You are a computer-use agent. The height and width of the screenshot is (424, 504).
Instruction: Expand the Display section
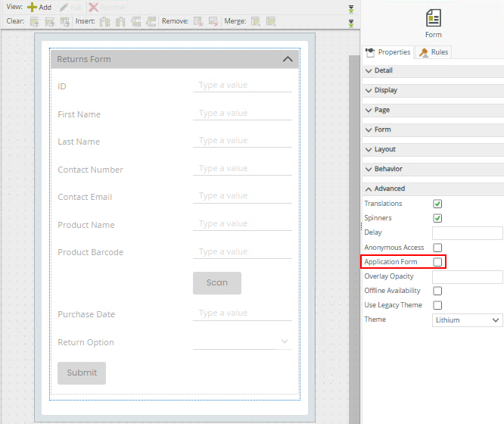(433, 90)
